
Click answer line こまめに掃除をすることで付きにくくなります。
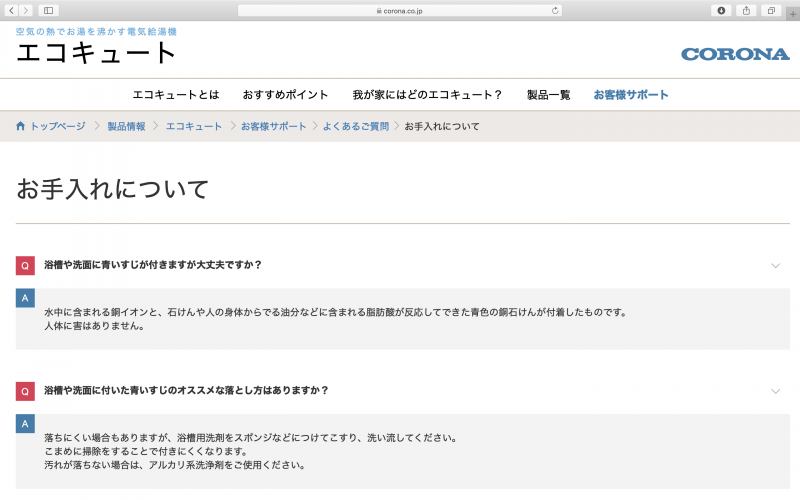pyautogui.click(x=146, y=451)
